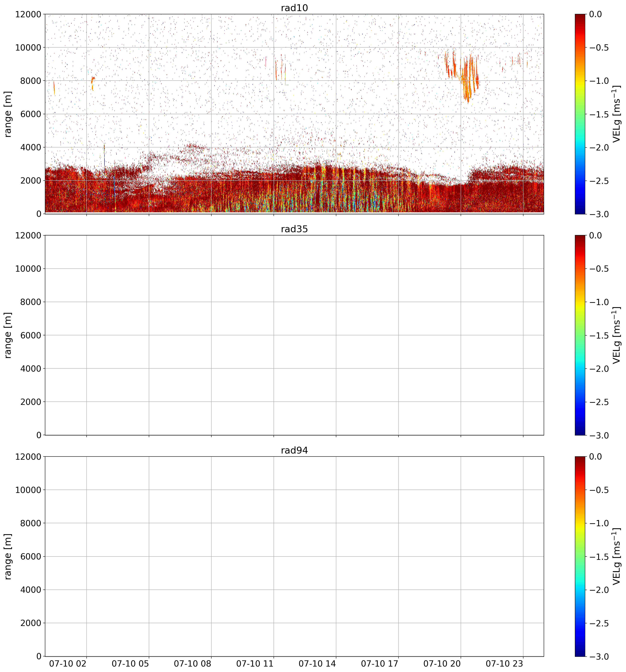Image resolution: width=626 pixels, height=672 pixels.
Task: Select the VELg colorbar label beside rad35
Action: 616,335
